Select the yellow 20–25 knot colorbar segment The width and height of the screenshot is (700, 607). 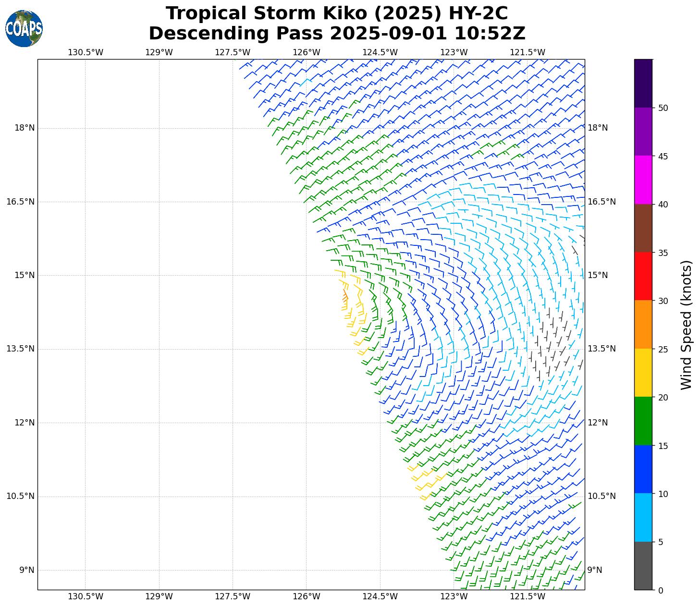[x=643, y=373]
